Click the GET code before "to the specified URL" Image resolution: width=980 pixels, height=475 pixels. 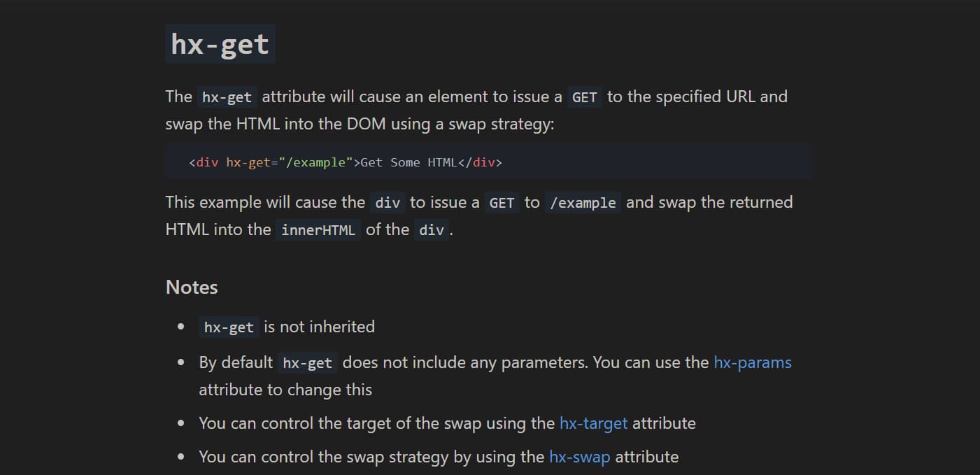click(x=584, y=97)
